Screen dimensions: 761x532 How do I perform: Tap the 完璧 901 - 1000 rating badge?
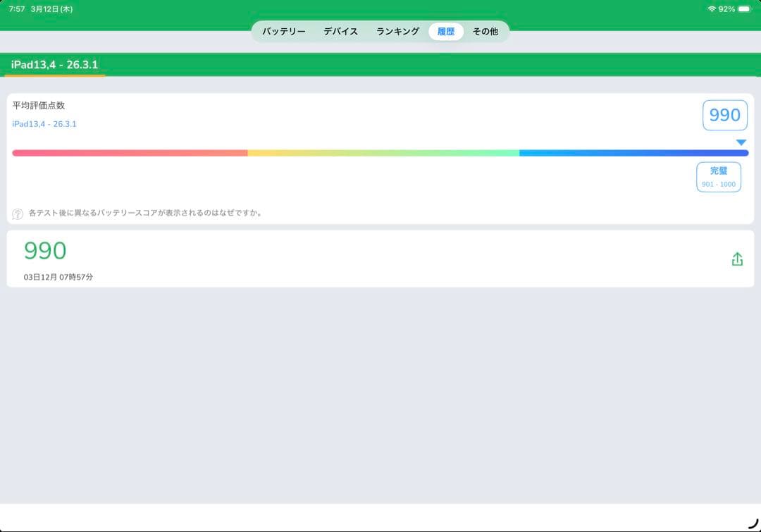718,177
